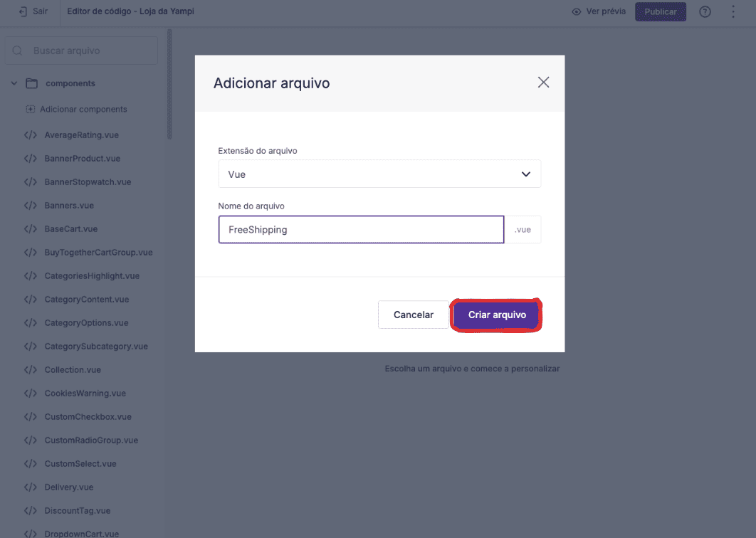Click the plus icon beside Adicionar components
The width and height of the screenshot is (756, 538).
pos(31,110)
